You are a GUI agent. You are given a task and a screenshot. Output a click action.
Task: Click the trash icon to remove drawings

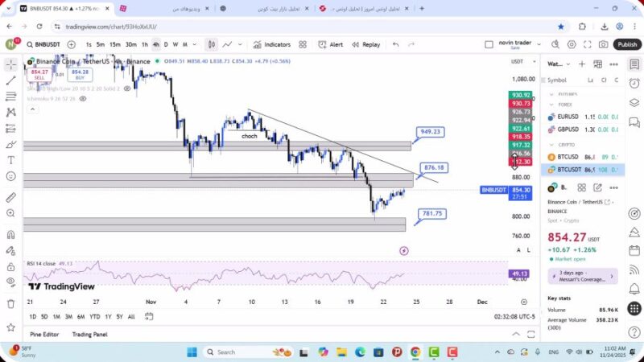(x=10, y=303)
